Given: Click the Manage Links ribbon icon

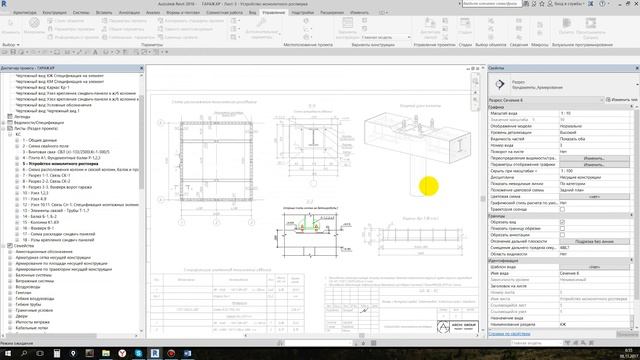Looking at the screenshot, I should tap(430, 23).
